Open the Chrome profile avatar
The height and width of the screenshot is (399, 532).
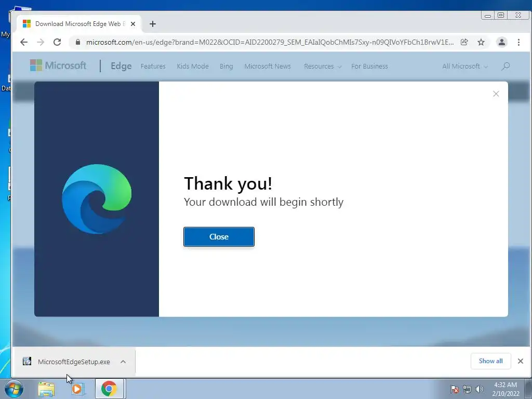(501, 42)
